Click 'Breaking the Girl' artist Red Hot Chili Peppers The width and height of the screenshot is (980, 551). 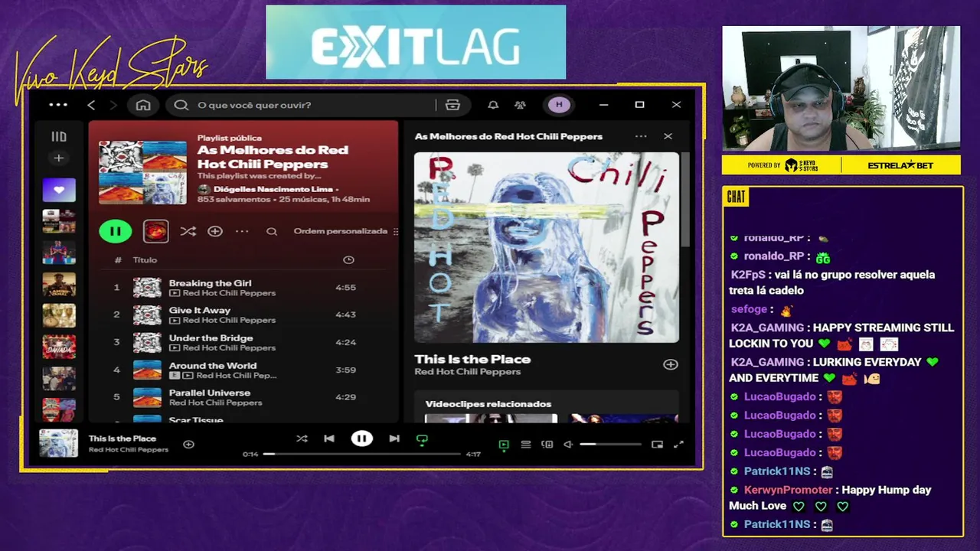coord(229,293)
